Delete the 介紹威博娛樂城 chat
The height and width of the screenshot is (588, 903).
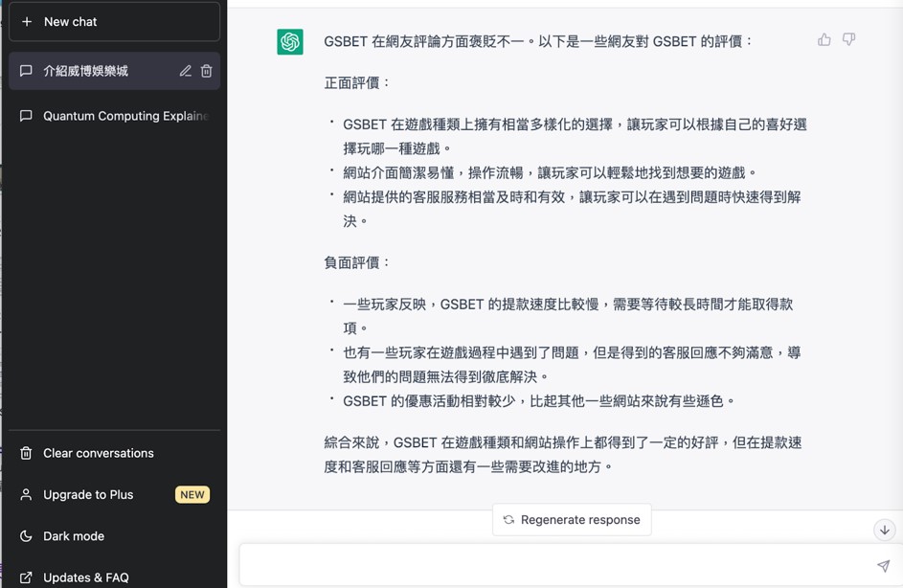point(206,71)
